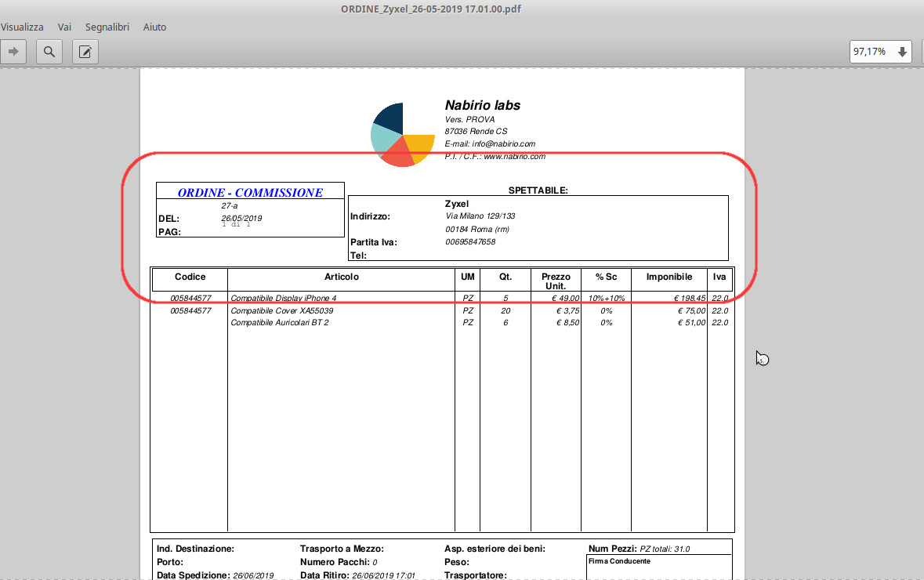Open the Vai menu
The height and width of the screenshot is (580, 924).
pyautogui.click(x=65, y=27)
